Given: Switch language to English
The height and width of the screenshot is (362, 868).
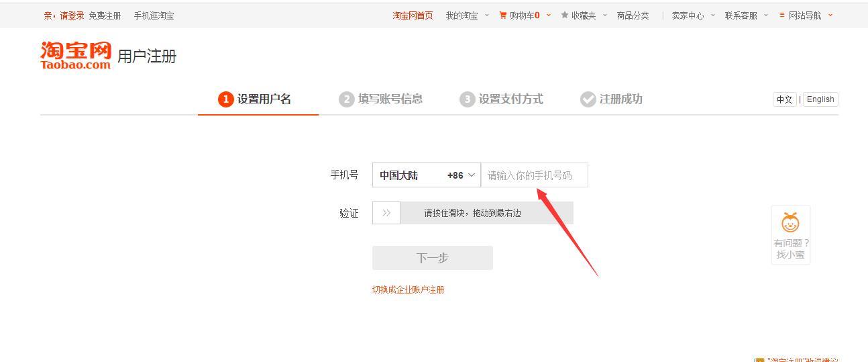Looking at the screenshot, I should 820,99.
